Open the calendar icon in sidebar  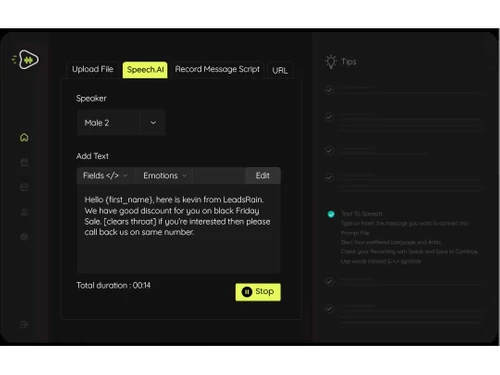click(x=24, y=162)
